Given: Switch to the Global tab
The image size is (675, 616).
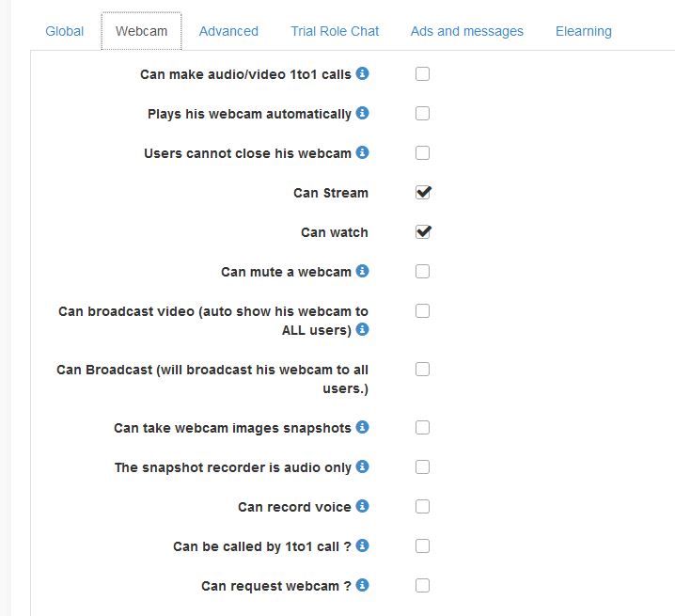Looking at the screenshot, I should (x=65, y=31).
